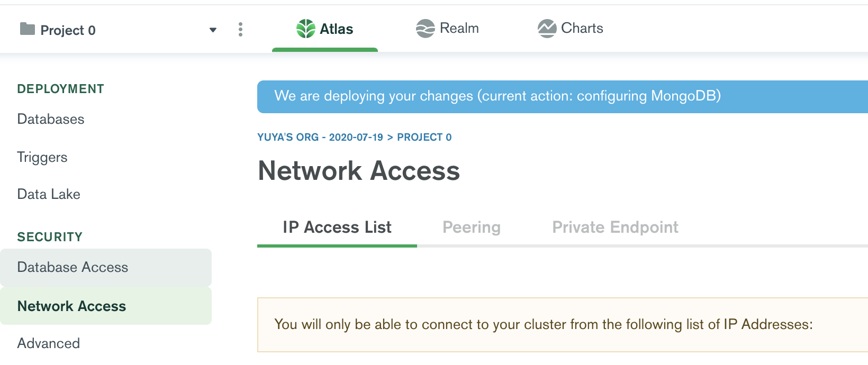Navigate to Database Access in the sidebar
The height and width of the screenshot is (365, 868).
pos(73,267)
